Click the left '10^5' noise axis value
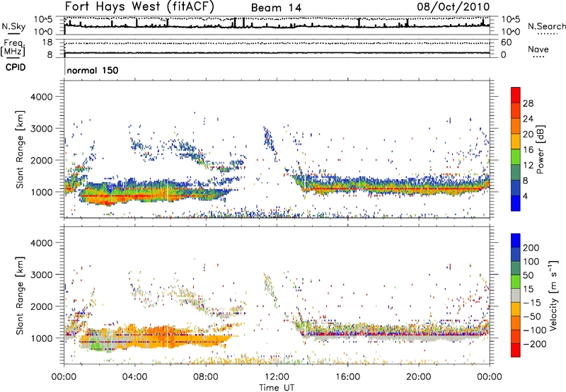The height and width of the screenshot is (392, 566). coord(43,19)
